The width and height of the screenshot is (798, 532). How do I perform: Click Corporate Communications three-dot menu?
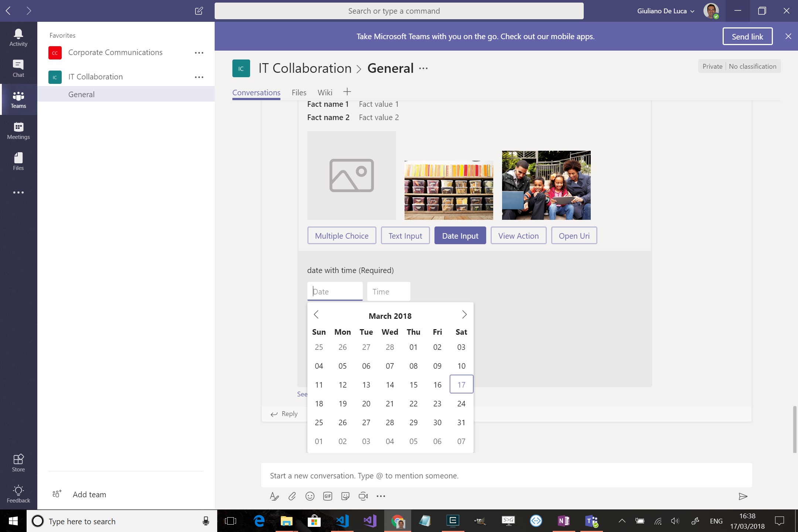[x=199, y=53]
